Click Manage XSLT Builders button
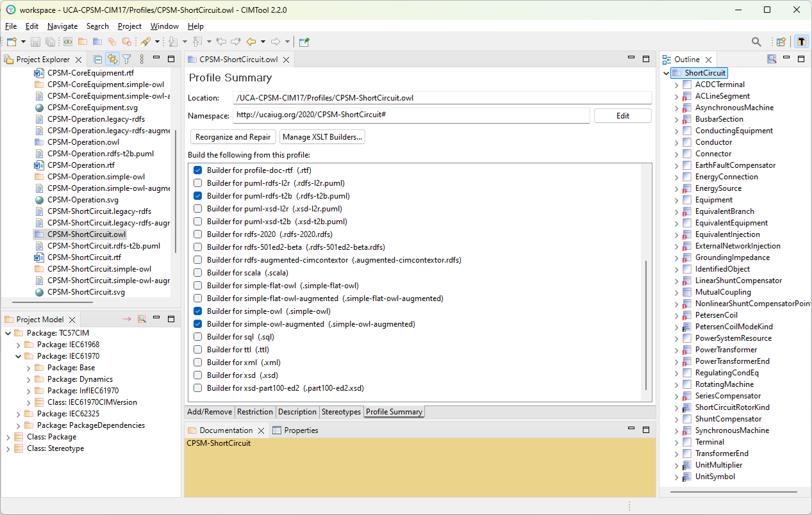812x515 pixels. (x=322, y=137)
